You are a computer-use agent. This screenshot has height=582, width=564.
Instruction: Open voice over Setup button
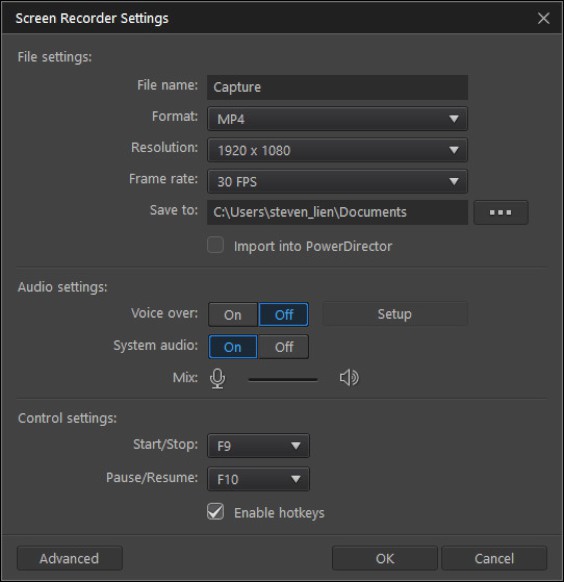click(395, 314)
